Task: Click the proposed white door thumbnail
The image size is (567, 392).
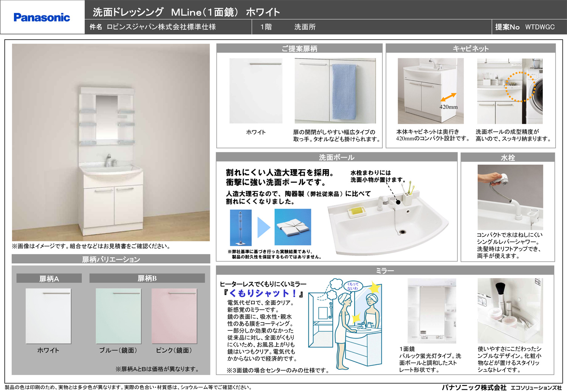Action: point(256,91)
